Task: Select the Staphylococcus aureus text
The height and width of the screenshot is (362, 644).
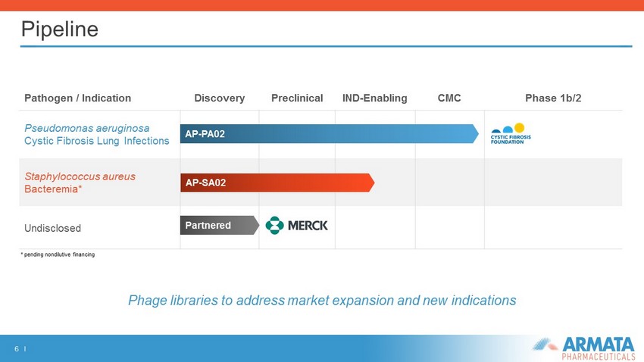Action: pyautogui.click(x=80, y=176)
